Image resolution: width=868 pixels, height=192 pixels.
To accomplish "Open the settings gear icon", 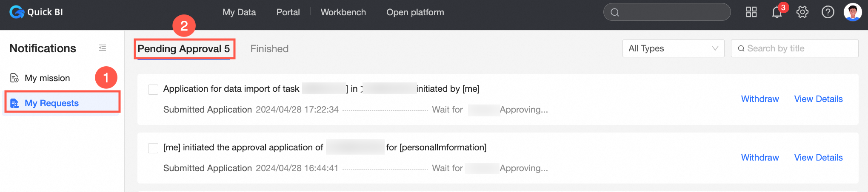I will click(802, 12).
